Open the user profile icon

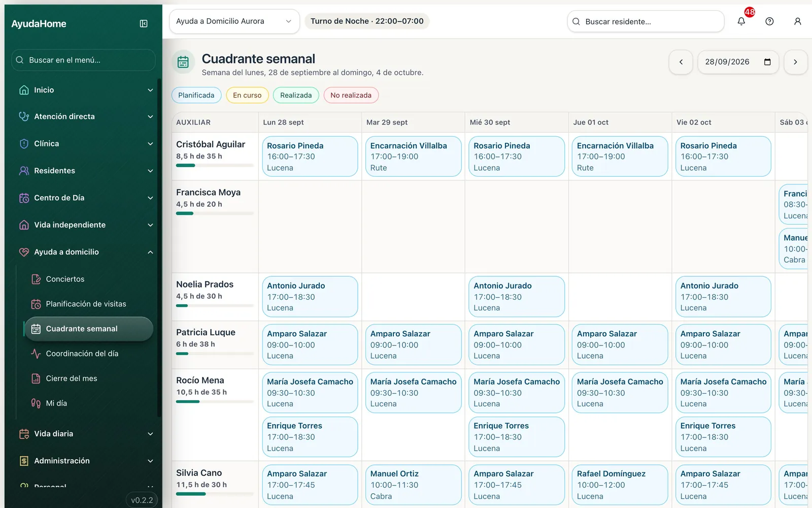[x=798, y=21]
